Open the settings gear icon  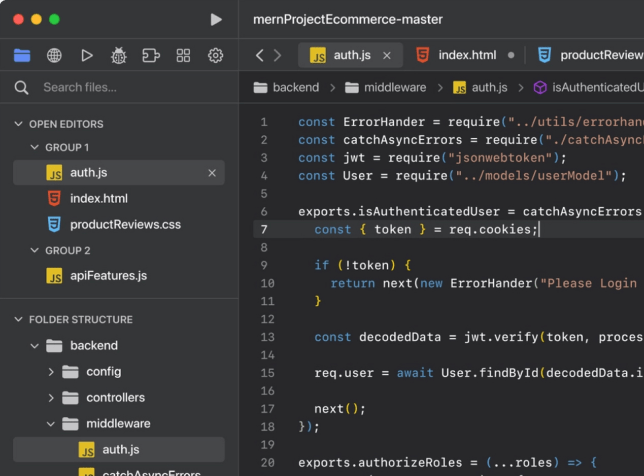pyautogui.click(x=215, y=55)
